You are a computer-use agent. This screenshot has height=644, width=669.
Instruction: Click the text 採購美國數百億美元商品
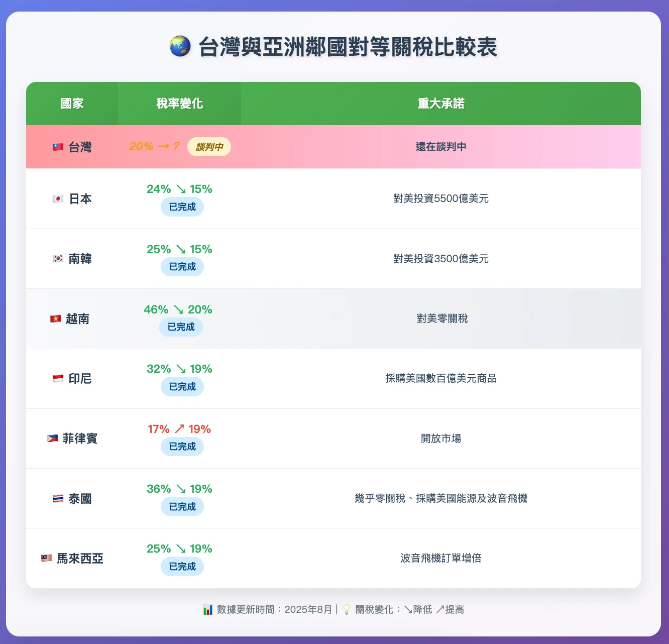point(441,379)
